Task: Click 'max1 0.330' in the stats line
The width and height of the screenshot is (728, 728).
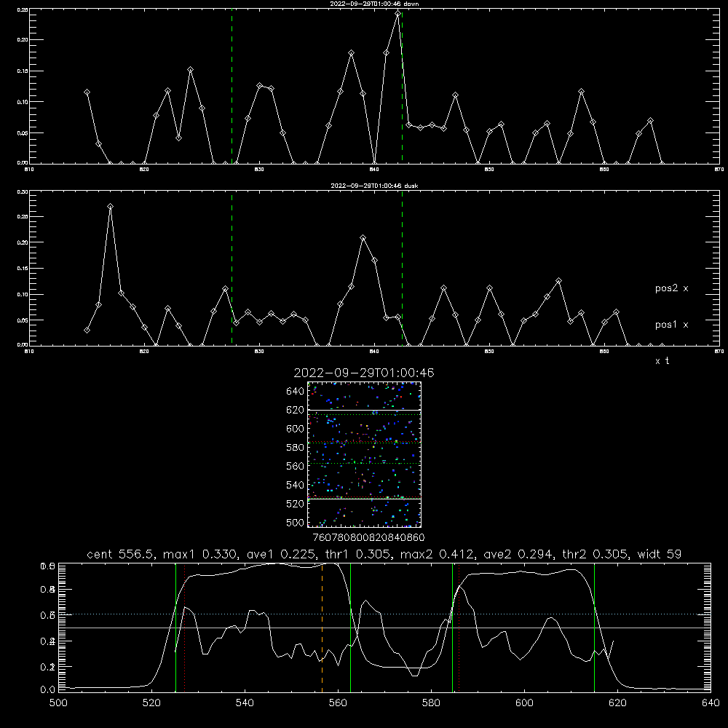Action: [x=200, y=554]
